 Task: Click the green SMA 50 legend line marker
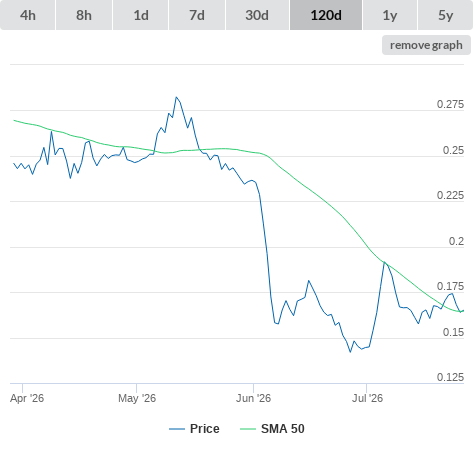click(x=248, y=429)
